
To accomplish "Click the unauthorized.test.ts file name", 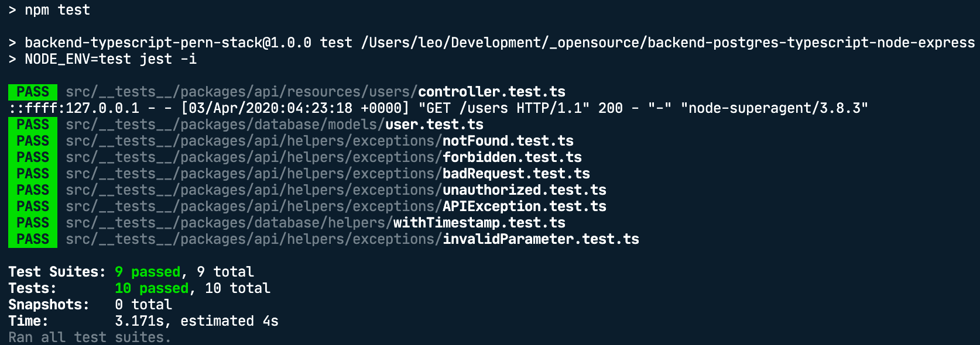I will tap(524, 190).
